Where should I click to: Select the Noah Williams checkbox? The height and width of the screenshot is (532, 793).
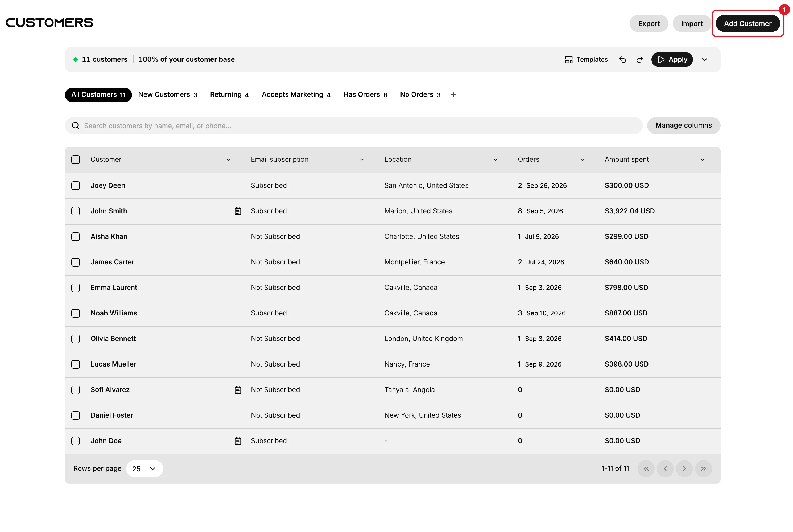click(x=76, y=313)
